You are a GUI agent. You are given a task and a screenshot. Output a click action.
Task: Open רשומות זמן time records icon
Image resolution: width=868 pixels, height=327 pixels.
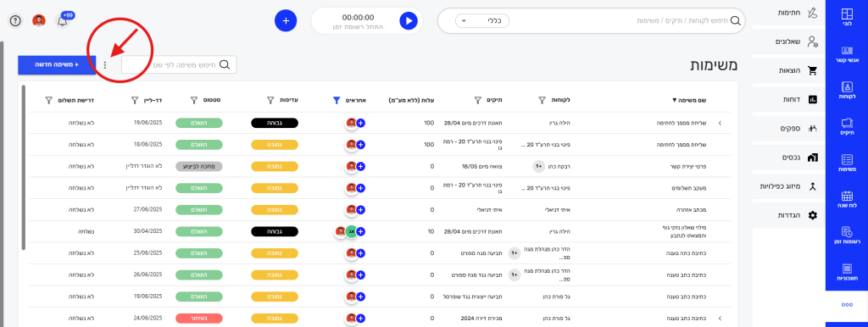point(847,236)
